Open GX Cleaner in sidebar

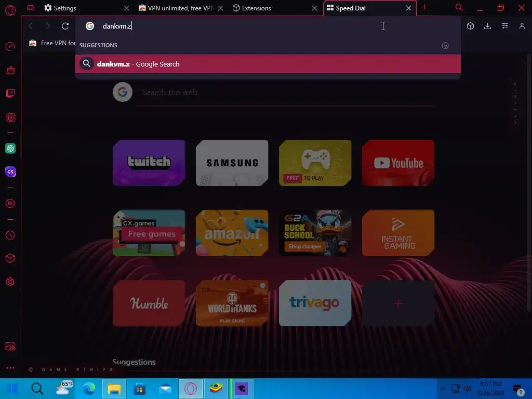10,70
